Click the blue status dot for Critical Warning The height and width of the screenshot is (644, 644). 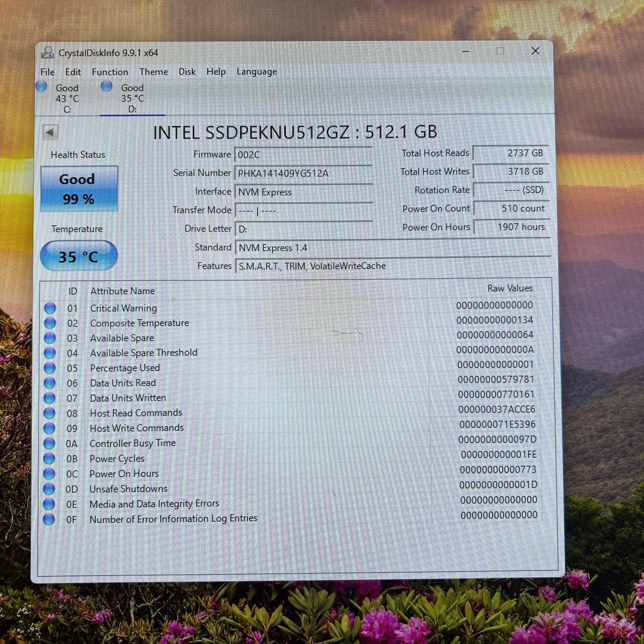50,308
